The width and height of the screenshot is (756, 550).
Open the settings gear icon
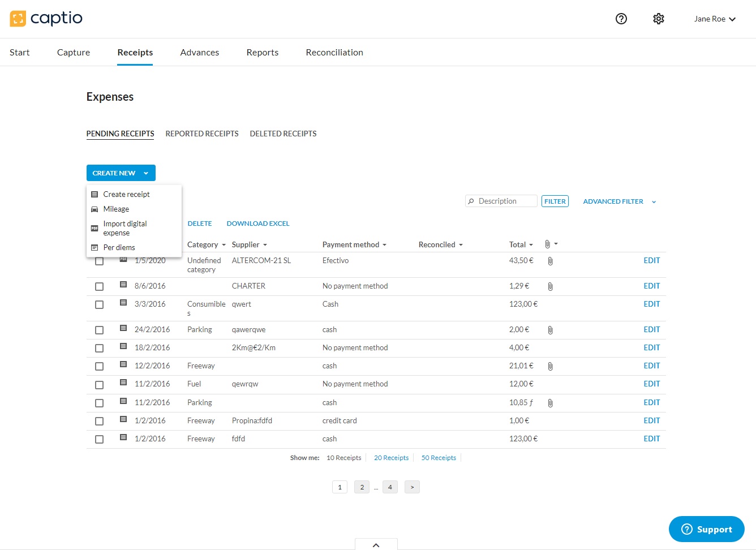coord(658,19)
